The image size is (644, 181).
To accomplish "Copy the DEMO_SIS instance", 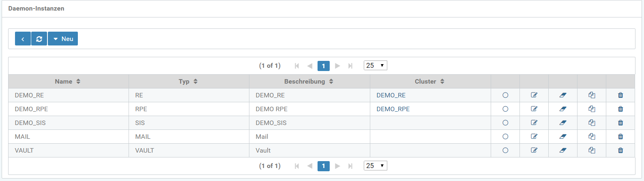I will [591, 123].
